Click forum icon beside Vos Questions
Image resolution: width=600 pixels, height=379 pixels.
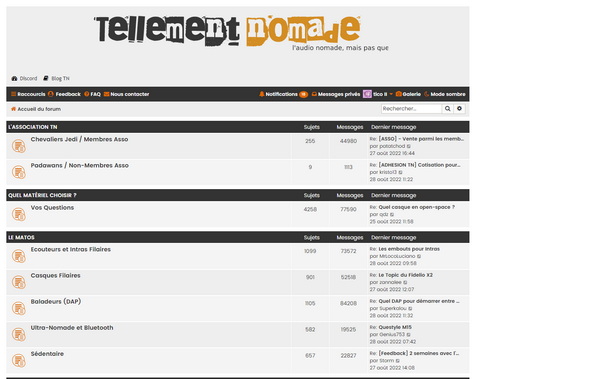pos(18,214)
